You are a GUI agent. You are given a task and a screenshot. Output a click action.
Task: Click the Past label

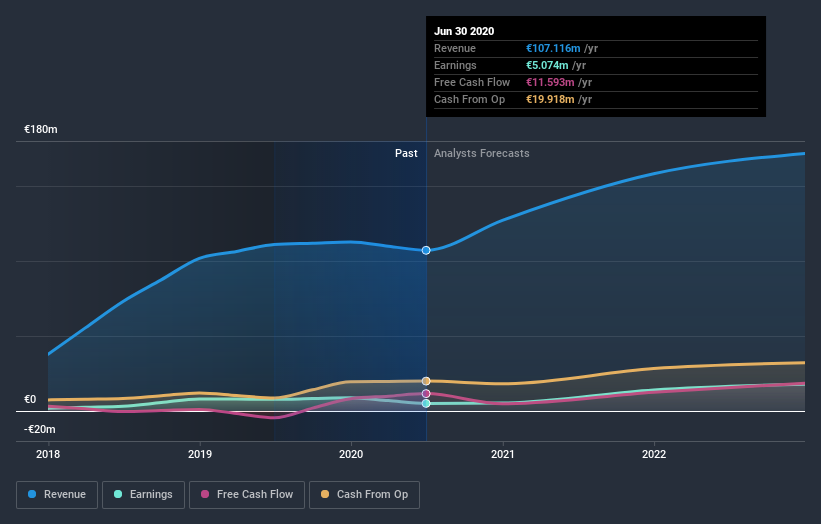point(406,153)
